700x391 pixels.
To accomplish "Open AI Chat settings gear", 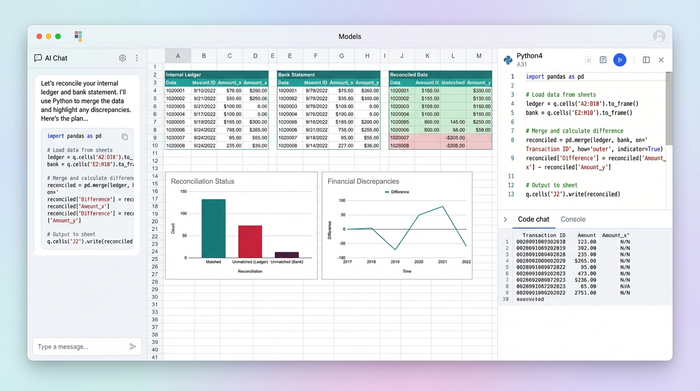I will [x=122, y=58].
